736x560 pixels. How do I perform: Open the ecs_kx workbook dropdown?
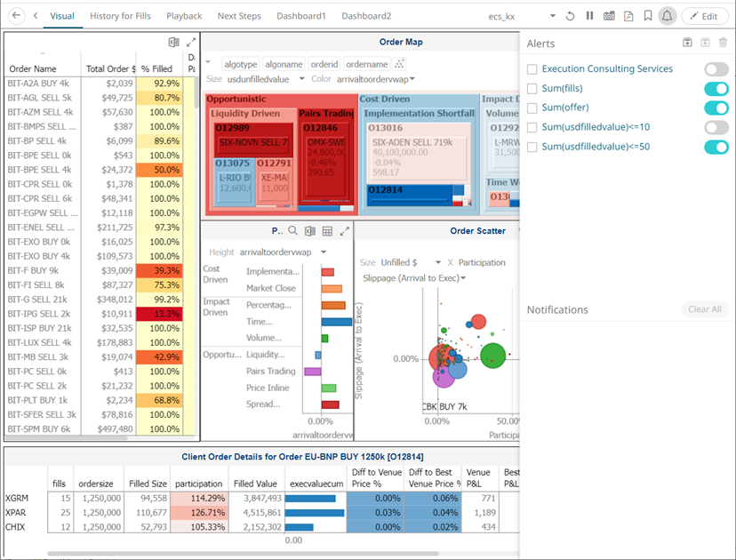click(x=552, y=17)
